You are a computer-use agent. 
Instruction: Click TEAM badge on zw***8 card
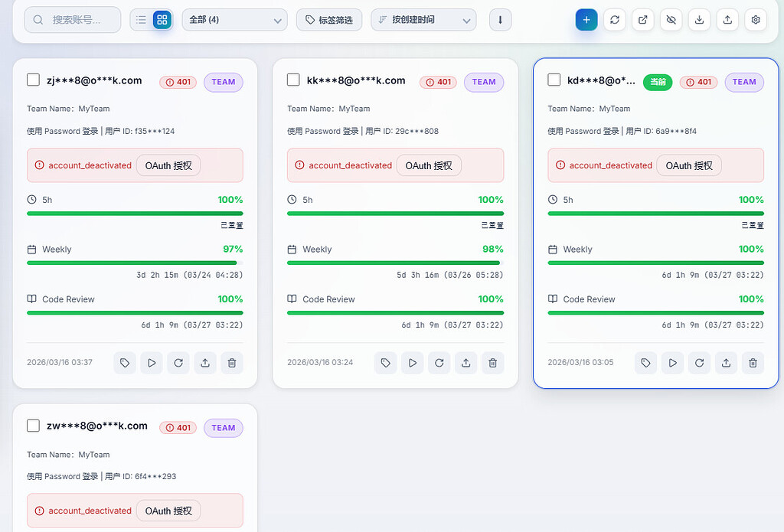tap(224, 428)
